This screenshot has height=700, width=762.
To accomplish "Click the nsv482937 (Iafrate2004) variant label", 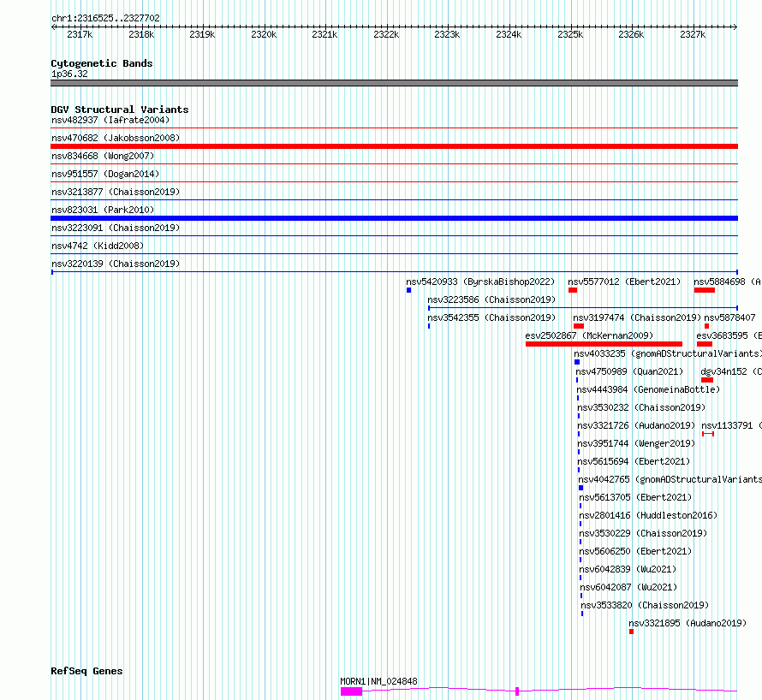I will point(110,120).
